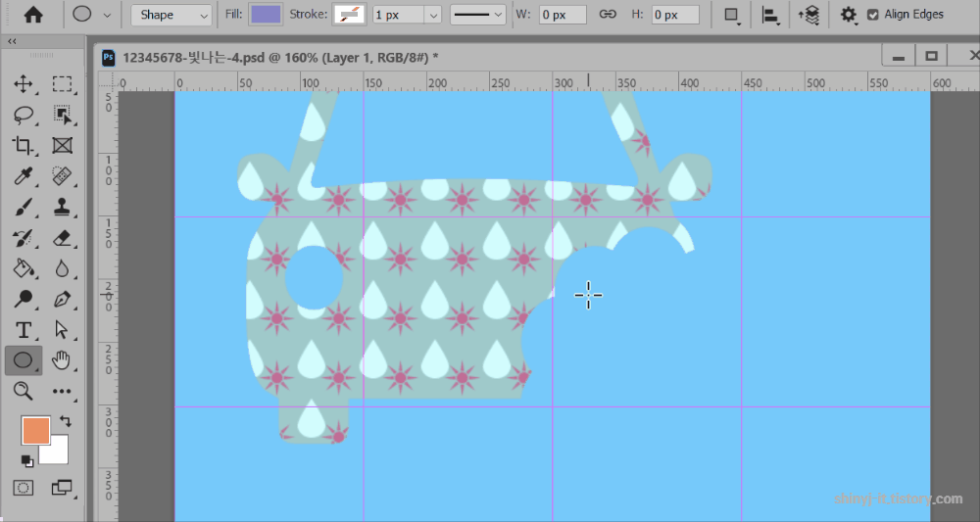Toggle Quick Mask mode
The image size is (980, 522).
tap(24, 488)
